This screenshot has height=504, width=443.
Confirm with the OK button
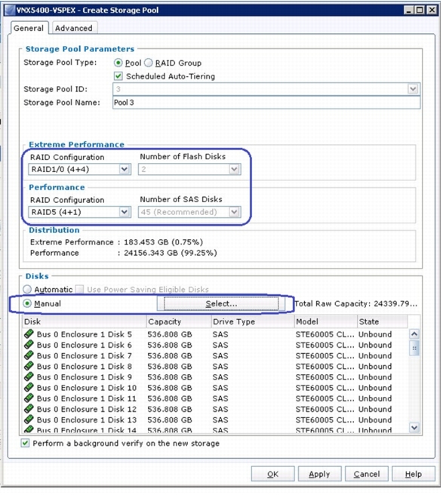tap(272, 474)
